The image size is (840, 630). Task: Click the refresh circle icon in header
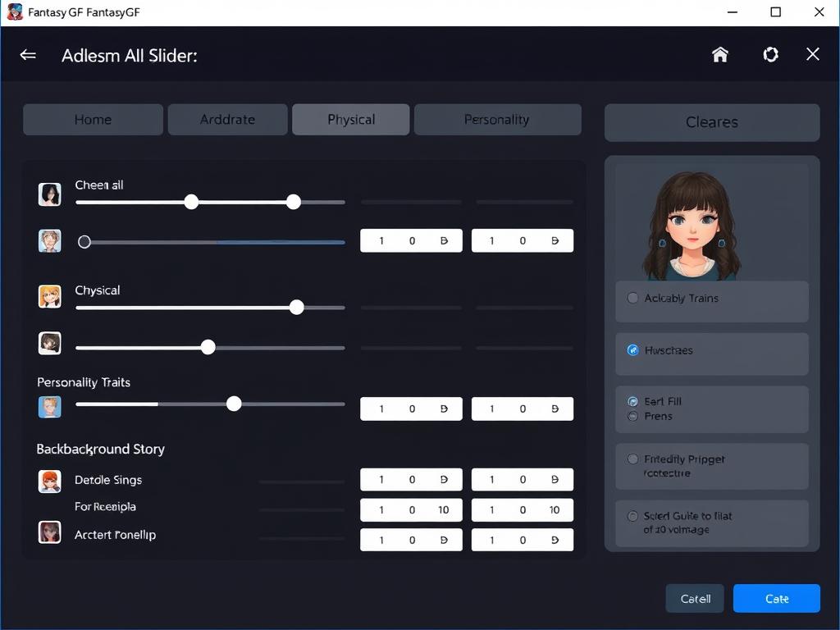pos(770,54)
